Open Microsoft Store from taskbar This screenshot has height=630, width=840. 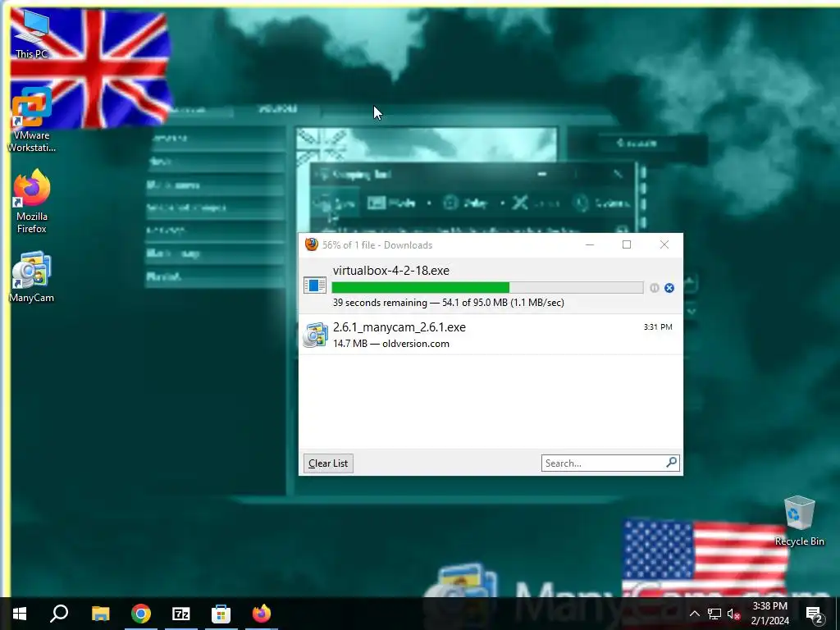221,614
